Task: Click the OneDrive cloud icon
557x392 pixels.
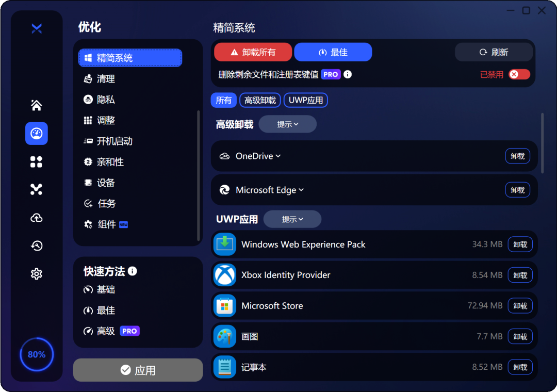Action: (x=224, y=156)
